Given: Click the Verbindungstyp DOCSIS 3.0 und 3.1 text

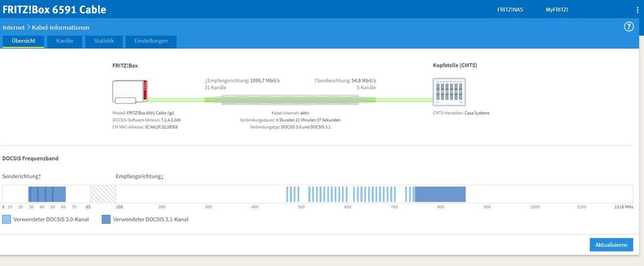Looking at the screenshot, I should pyautogui.click(x=290, y=127).
